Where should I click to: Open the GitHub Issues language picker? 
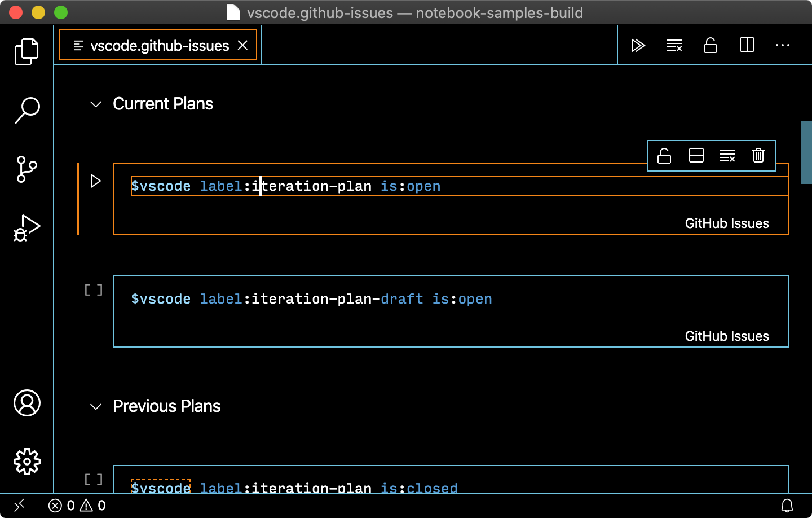coord(727,223)
